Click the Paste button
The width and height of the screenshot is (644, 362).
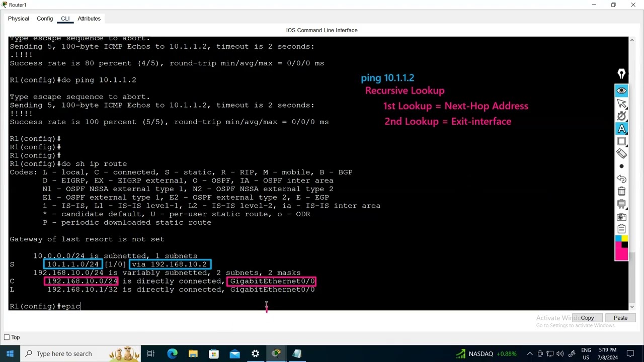(x=620, y=318)
